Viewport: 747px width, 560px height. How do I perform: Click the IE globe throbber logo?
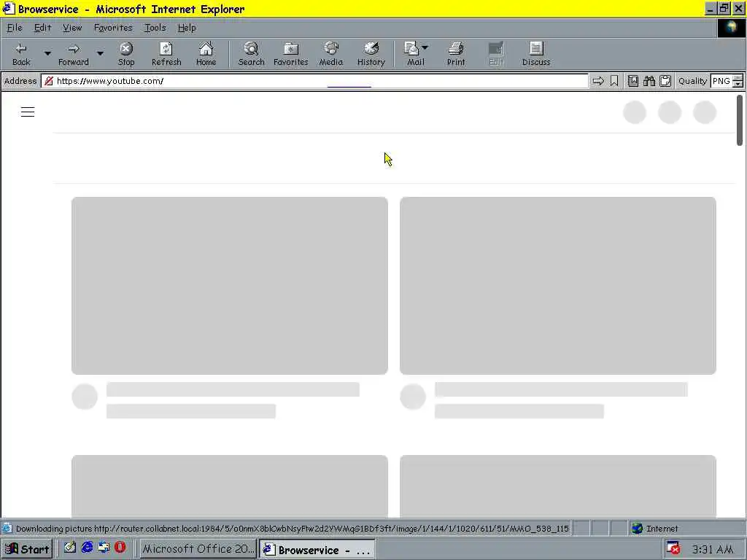731,28
